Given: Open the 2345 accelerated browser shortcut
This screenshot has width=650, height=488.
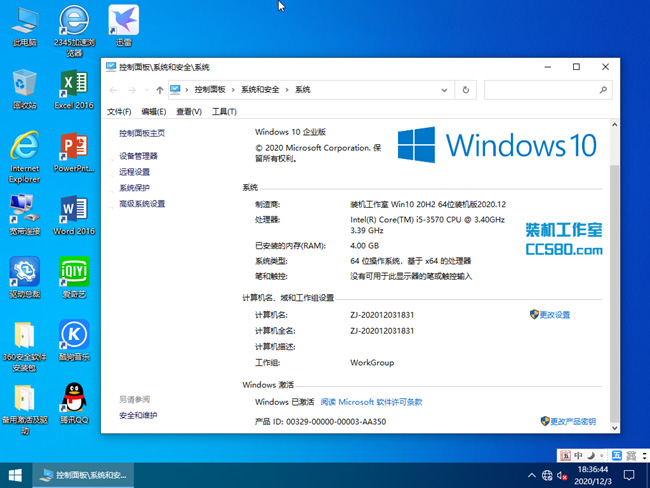Looking at the screenshot, I should pos(74,30).
